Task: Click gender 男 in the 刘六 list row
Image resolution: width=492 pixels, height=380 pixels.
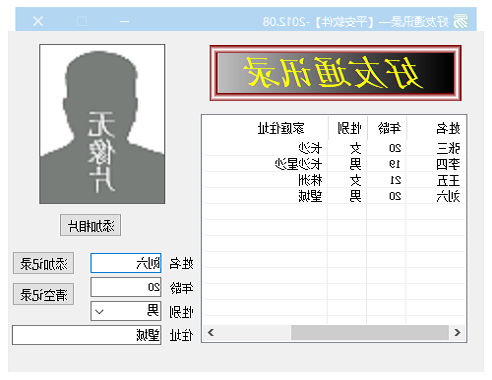Action: pyautogui.click(x=355, y=196)
